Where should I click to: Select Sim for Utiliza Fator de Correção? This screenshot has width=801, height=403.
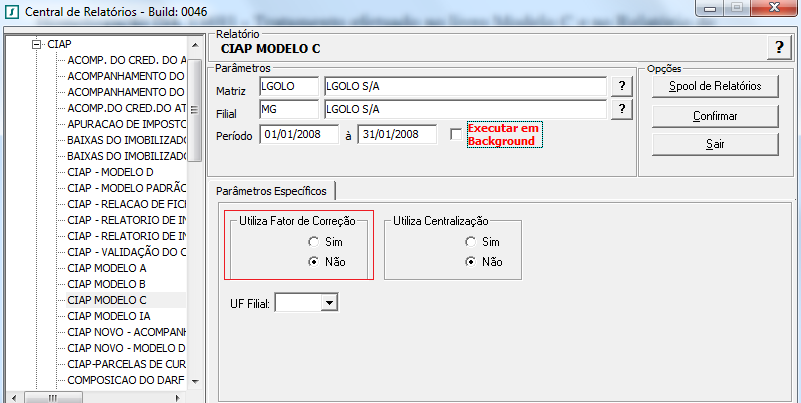point(314,242)
